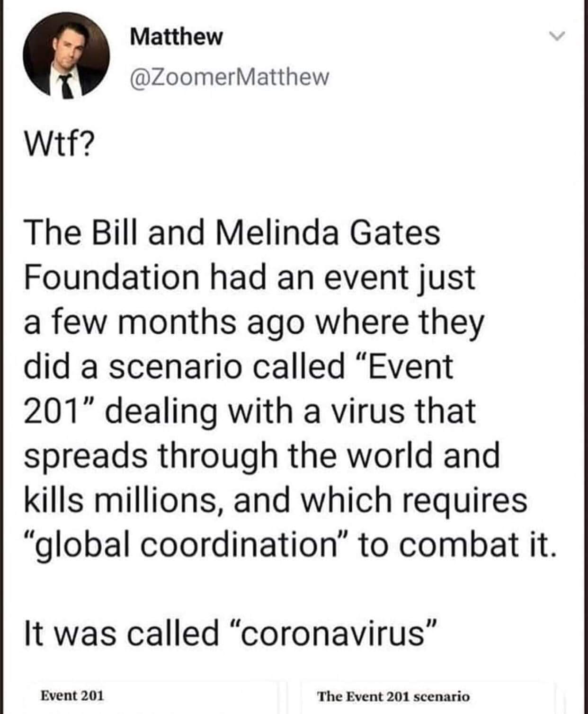The height and width of the screenshot is (714, 588).
Task: Click the phrase 'to combat it.'
Action: point(454,544)
